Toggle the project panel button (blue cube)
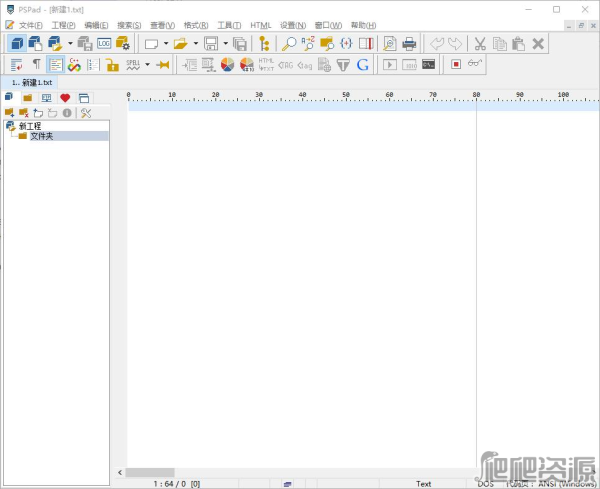Image resolution: width=600 pixels, height=489 pixels. tap(17, 43)
